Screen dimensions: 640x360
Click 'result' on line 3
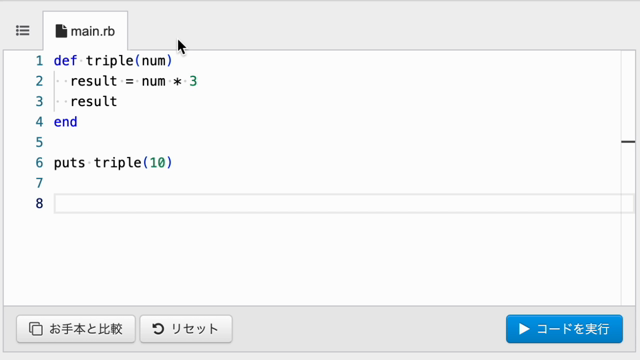pyautogui.click(x=93, y=102)
